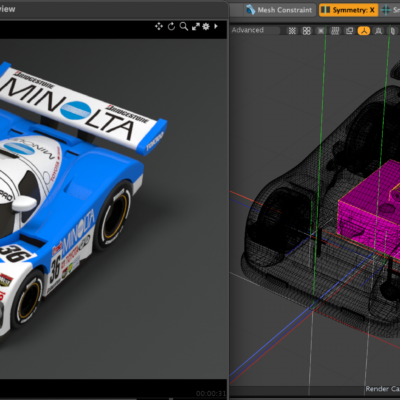Click the Render Camera label in viewport

[x=382, y=389]
